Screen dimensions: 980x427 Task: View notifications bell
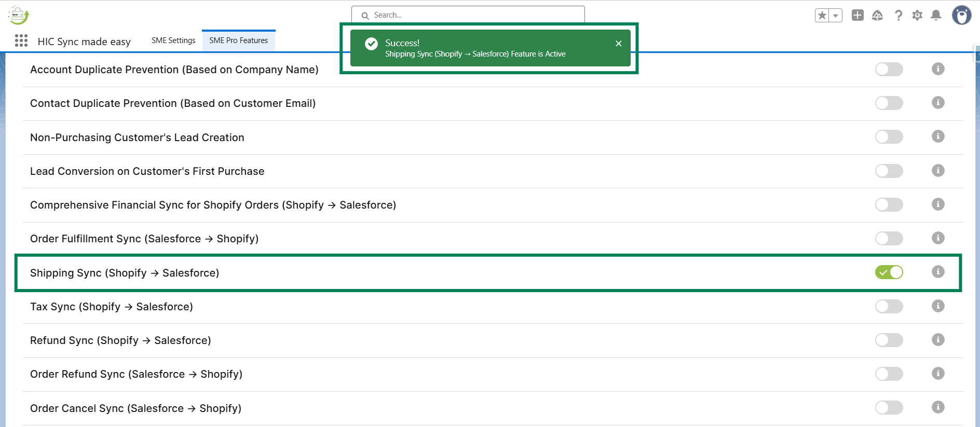936,16
